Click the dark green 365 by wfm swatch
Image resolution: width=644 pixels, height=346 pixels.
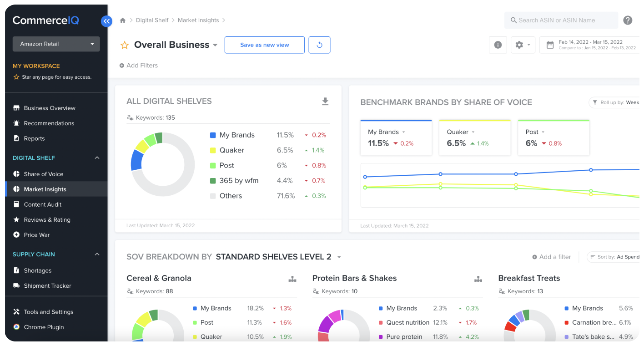[x=213, y=181]
